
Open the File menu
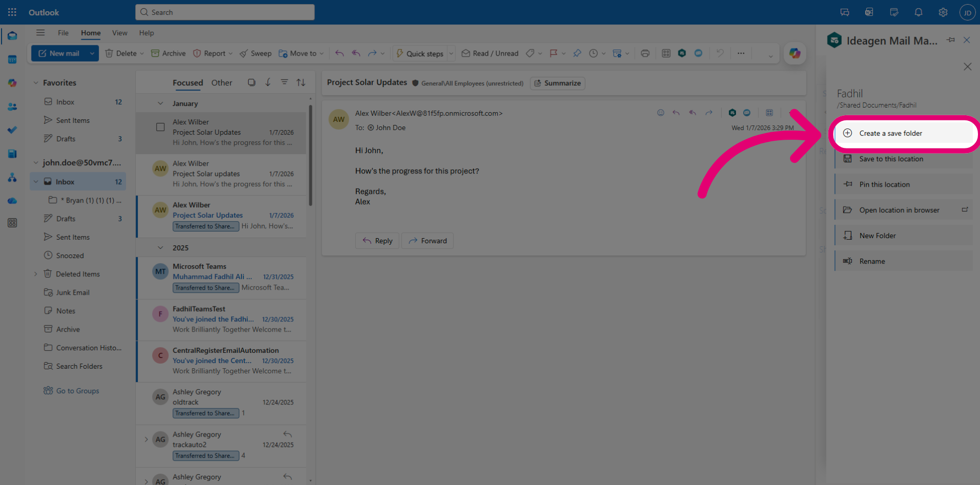pos(63,33)
